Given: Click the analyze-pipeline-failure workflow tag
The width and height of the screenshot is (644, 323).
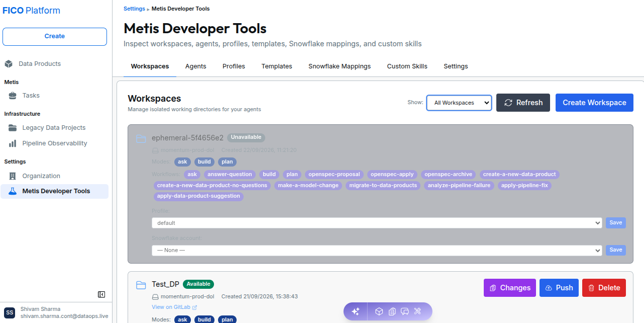Looking at the screenshot, I should click(459, 186).
